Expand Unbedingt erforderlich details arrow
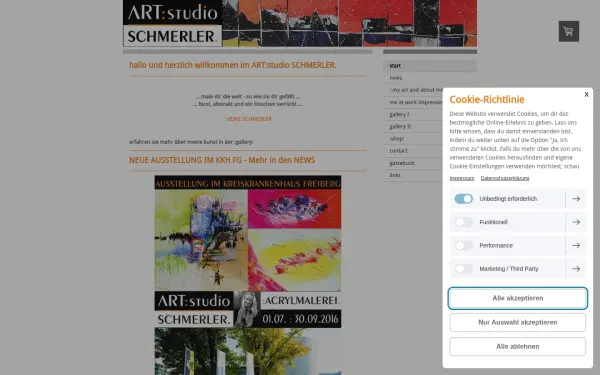This screenshot has height=375, width=600. 576,199
